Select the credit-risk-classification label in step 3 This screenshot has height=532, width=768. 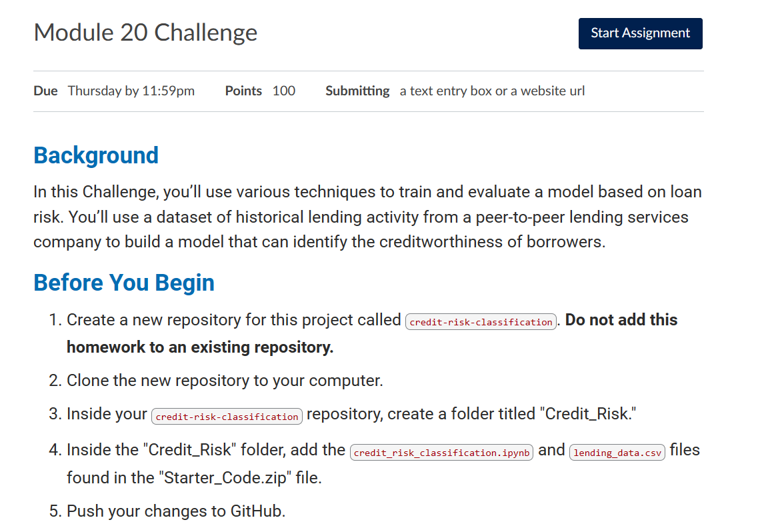point(226,416)
